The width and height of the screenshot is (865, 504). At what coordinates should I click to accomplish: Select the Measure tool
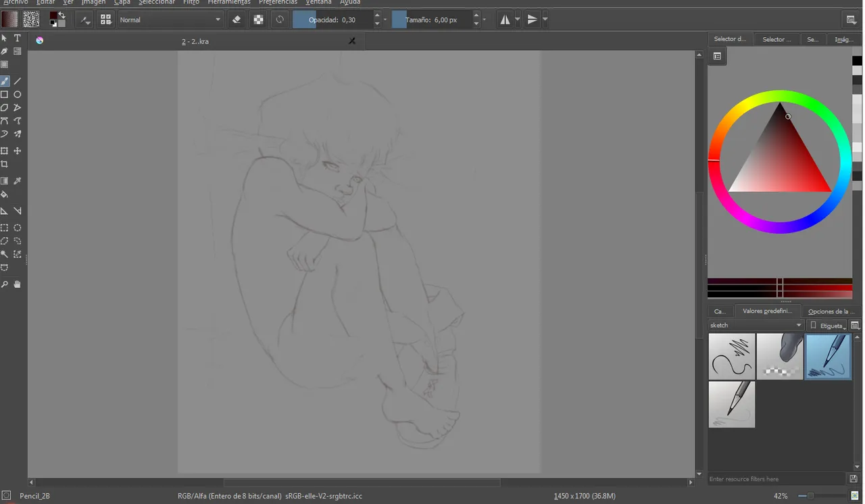(18, 211)
